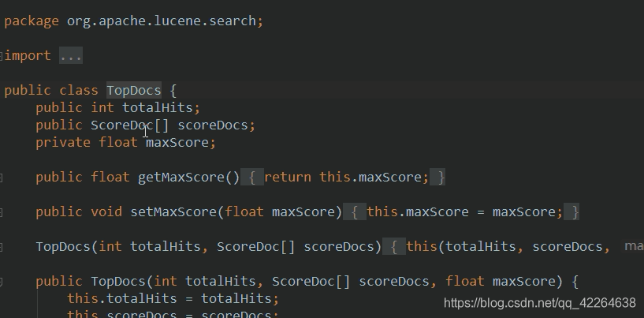Click 'this.maxScore = maxScore;' assignment in setter
The image size is (644, 318).
point(464,212)
